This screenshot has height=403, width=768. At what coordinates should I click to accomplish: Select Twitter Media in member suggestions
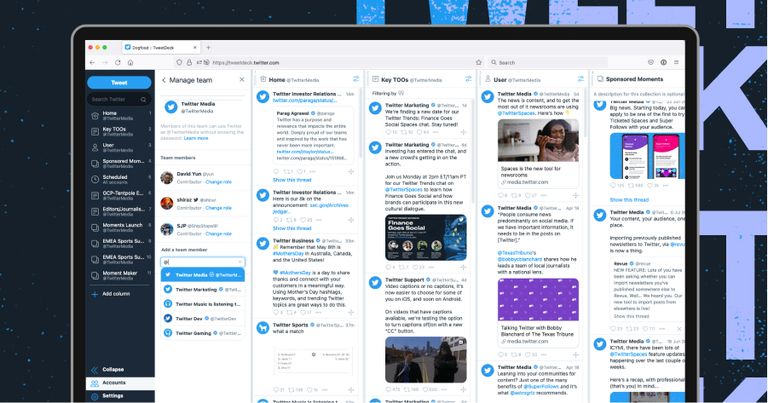(x=203, y=275)
